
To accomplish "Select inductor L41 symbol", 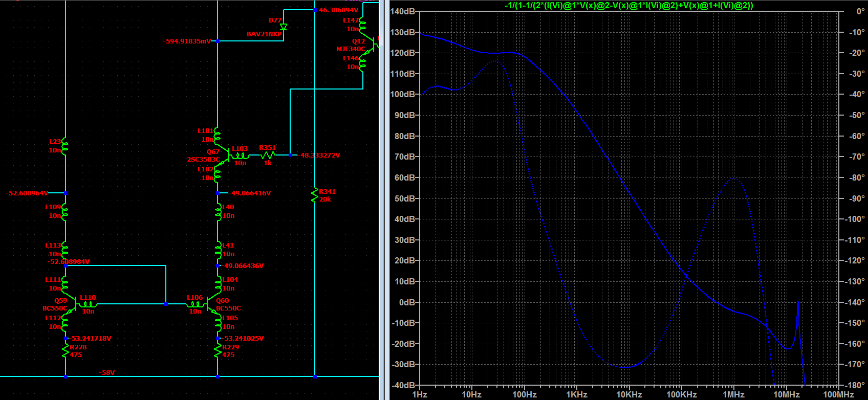I will pos(218,250).
